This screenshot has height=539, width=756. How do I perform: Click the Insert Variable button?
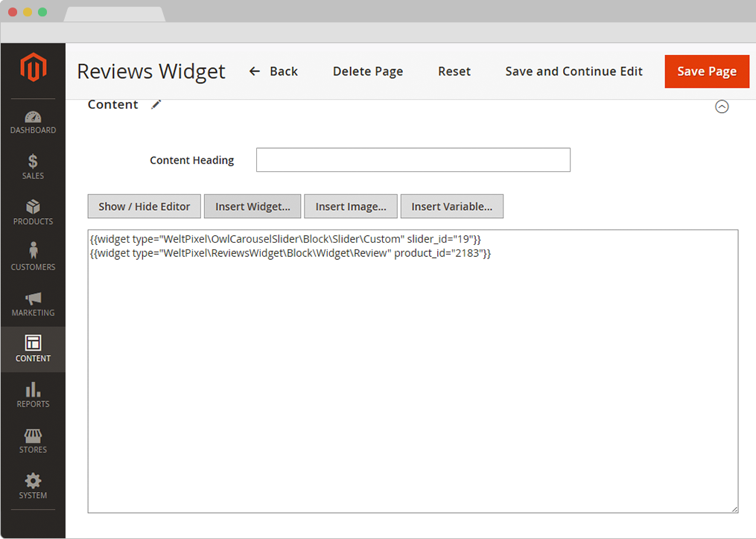coord(451,206)
